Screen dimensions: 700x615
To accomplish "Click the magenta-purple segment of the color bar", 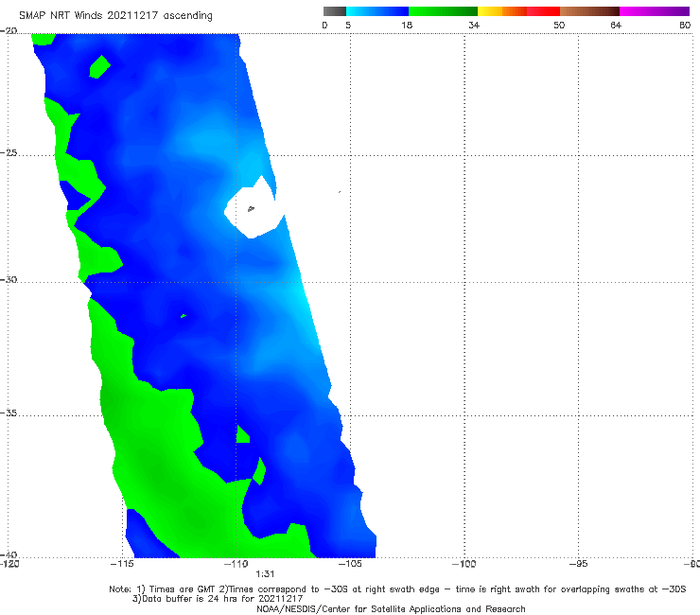I will (655, 11).
